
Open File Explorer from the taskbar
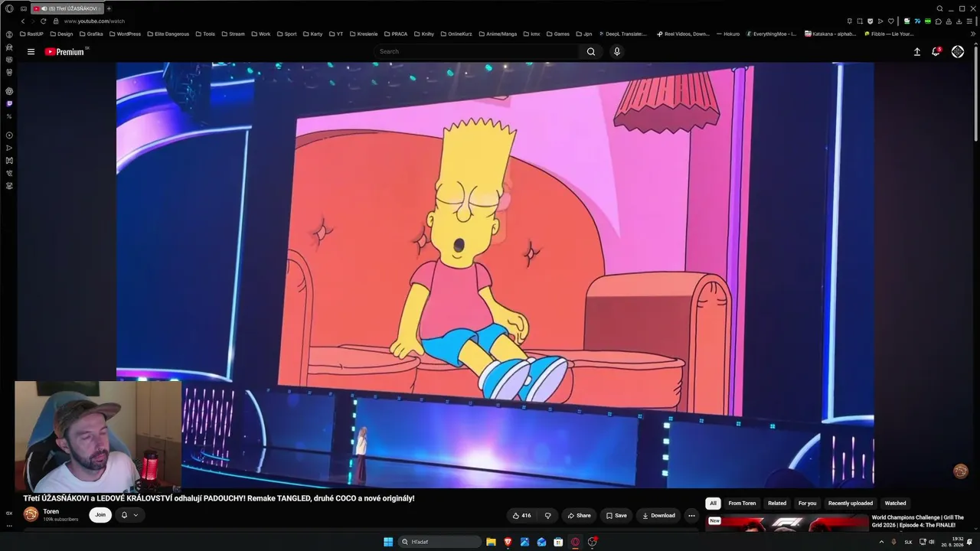click(491, 542)
